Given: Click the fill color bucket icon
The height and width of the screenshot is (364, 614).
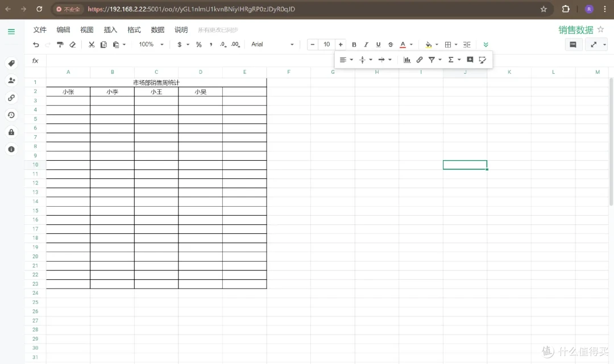Looking at the screenshot, I should (429, 44).
